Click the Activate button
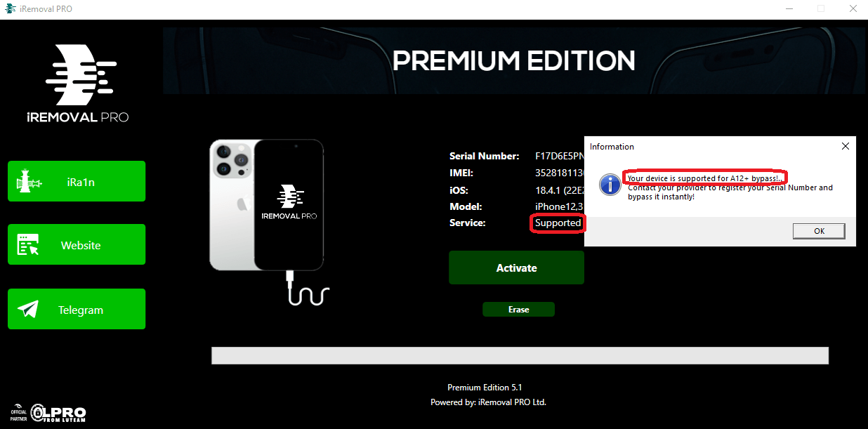 click(x=516, y=268)
